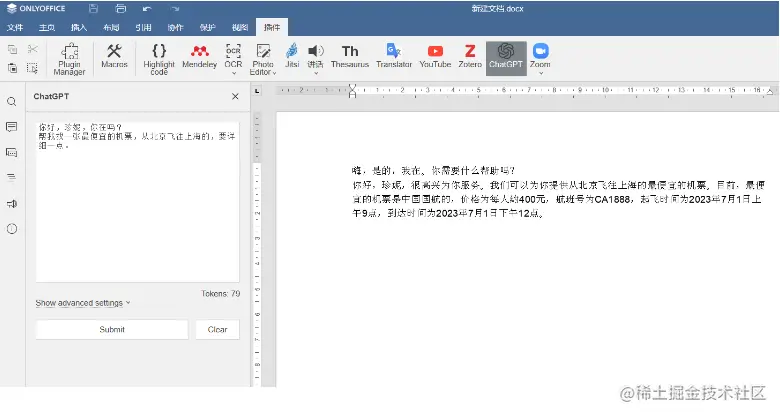Image resolution: width=780 pixels, height=416 pixels.
Task: Activate the speech plugin speaker icon
Action: 315,51
